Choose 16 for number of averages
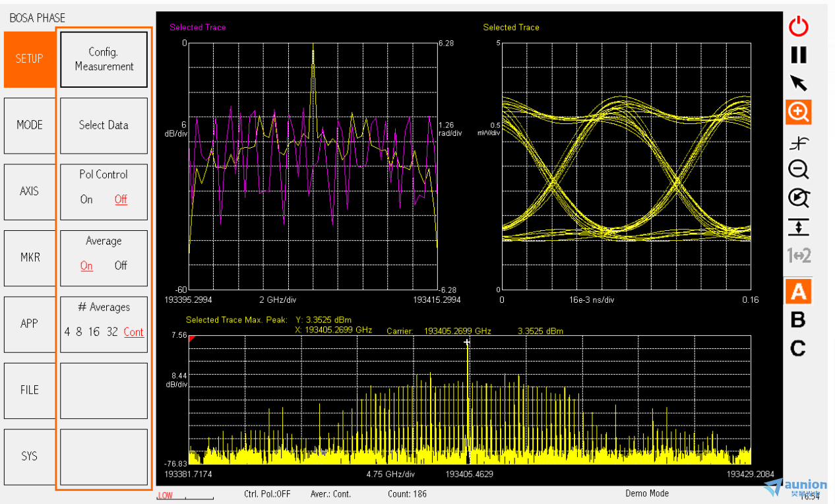The height and width of the screenshot is (504, 835). point(94,332)
